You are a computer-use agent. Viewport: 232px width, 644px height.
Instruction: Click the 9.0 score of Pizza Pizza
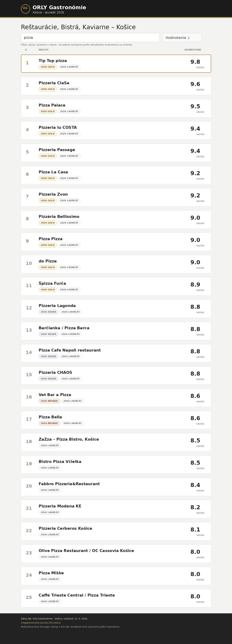(x=195, y=240)
